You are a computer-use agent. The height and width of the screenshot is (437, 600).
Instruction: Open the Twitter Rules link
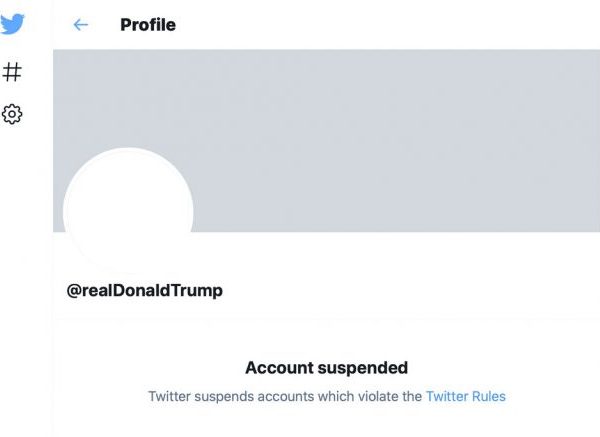(465, 396)
